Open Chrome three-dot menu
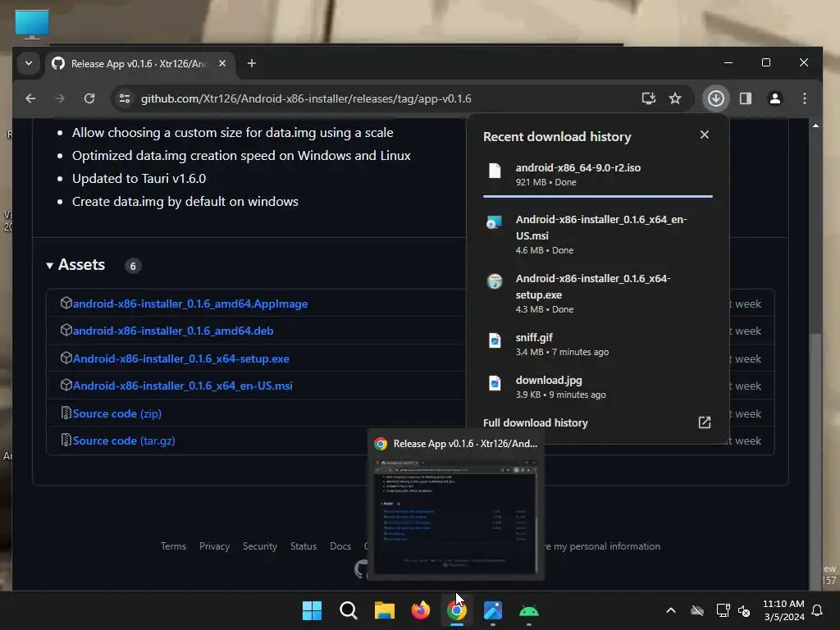 pyautogui.click(x=804, y=98)
